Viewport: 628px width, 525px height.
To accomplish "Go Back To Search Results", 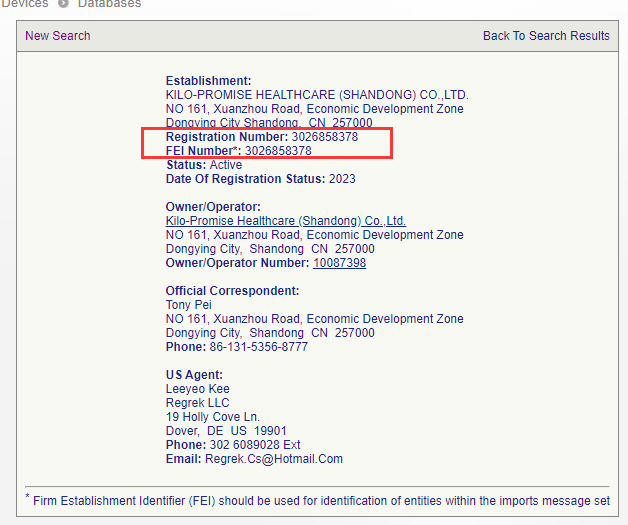I will coord(546,36).
